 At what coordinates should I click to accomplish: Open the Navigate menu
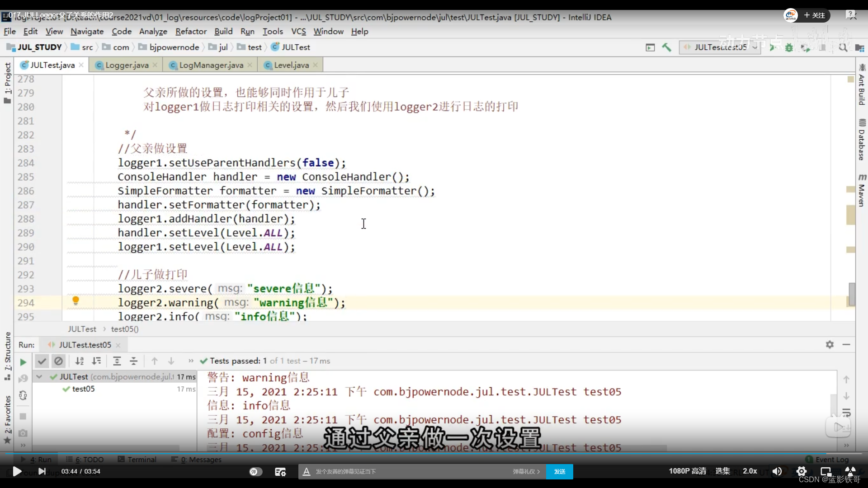click(87, 31)
